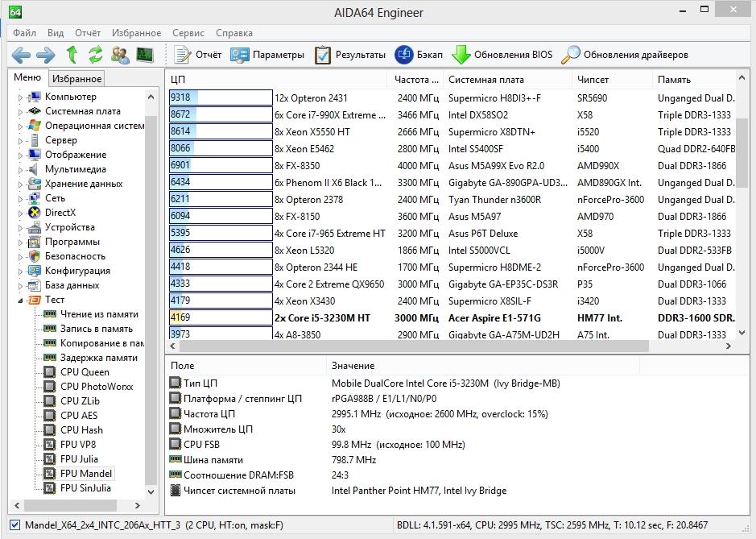Click the blue forward arrow icon
This screenshot has width=756, height=539.
pos(46,55)
